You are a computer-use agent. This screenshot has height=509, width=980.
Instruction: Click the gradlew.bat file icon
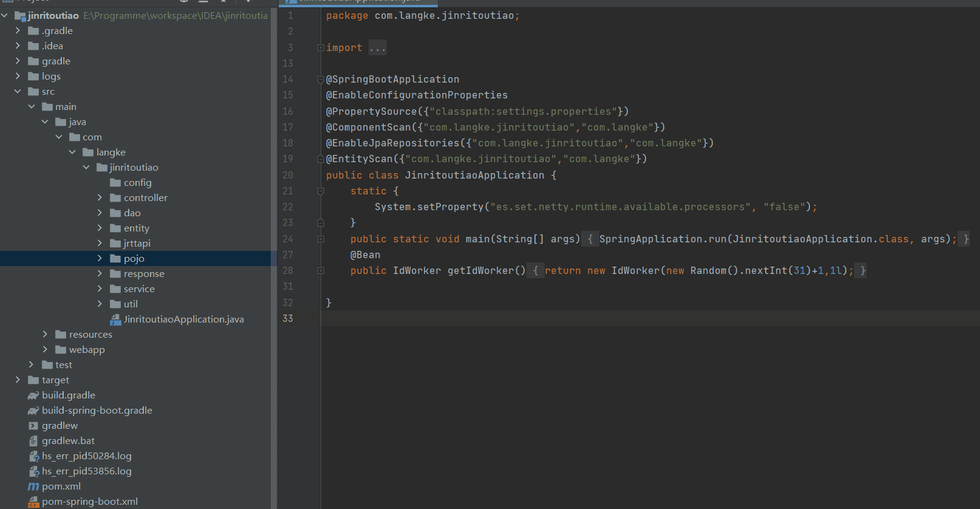coord(33,441)
